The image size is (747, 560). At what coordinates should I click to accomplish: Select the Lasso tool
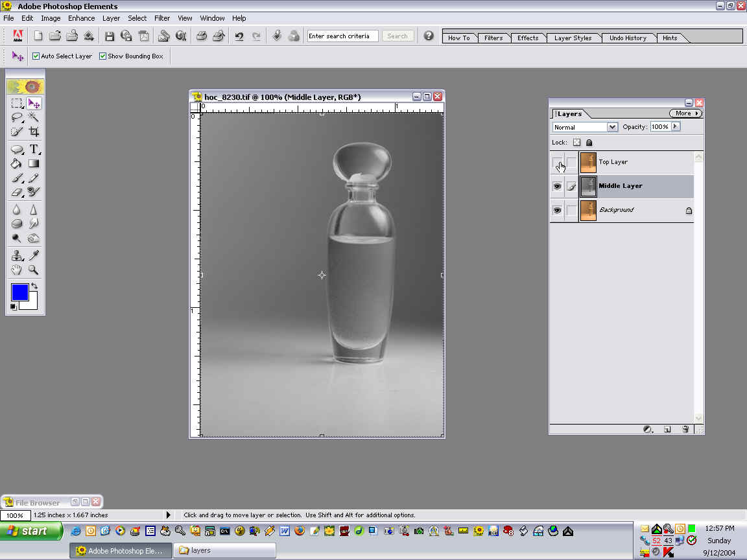(x=17, y=117)
